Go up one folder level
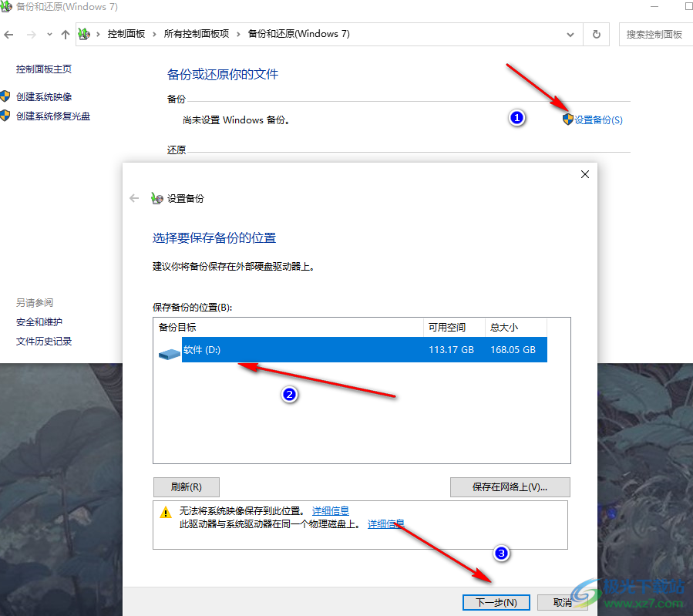Screen dimensions: 693x616 (x=66, y=35)
